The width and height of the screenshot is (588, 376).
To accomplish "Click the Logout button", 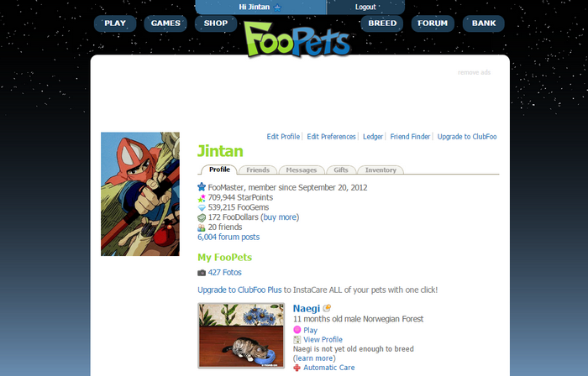I will (x=365, y=7).
